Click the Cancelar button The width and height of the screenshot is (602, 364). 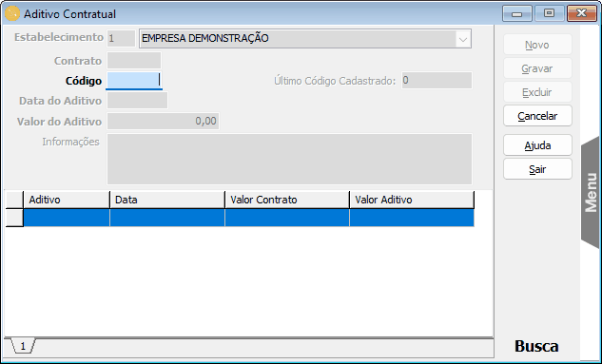(x=537, y=116)
